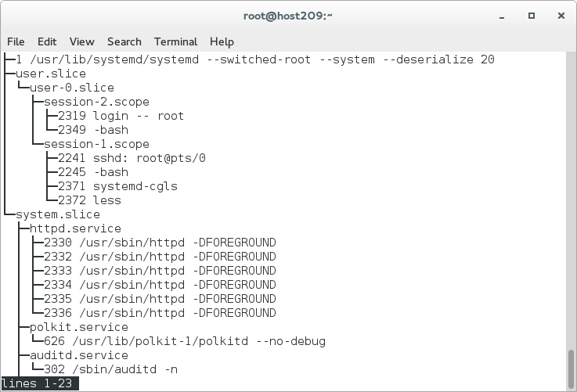Open the View menu
Viewport: 577px width, 392px height.
(x=81, y=41)
